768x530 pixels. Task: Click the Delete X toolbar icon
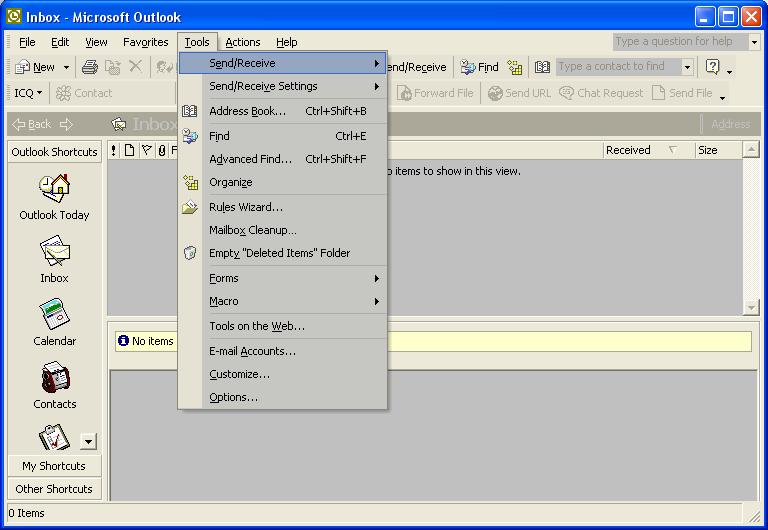tap(136, 66)
